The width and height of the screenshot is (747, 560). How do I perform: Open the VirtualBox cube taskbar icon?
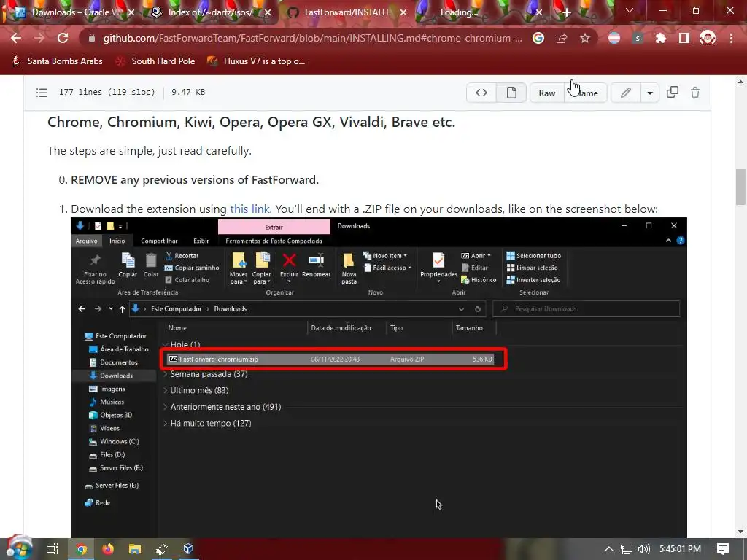[188, 549]
